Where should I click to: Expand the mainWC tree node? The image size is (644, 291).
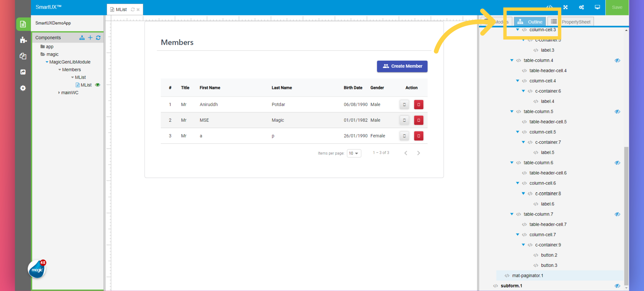click(59, 93)
